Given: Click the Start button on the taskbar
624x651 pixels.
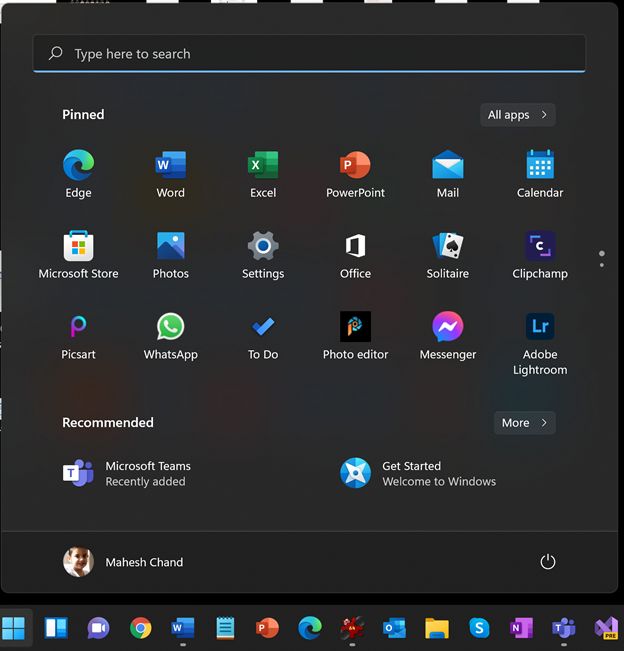Looking at the screenshot, I should pyautogui.click(x=14, y=627).
